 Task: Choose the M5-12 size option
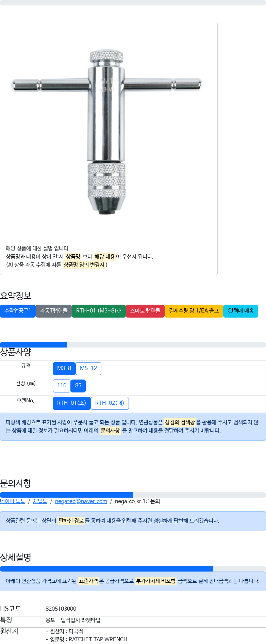click(88, 368)
